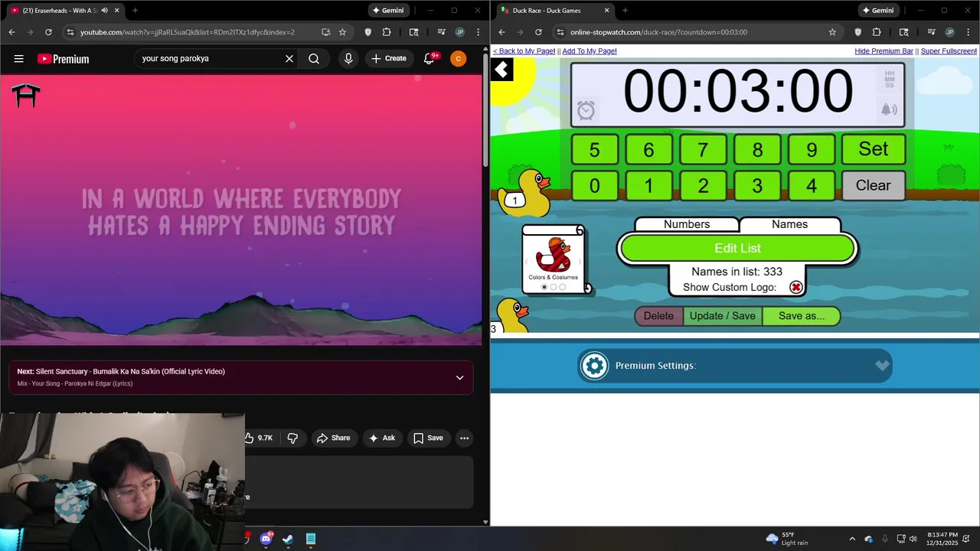Open a new tab in YouTube window
Viewport: 980px width, 551px height.
135,11
